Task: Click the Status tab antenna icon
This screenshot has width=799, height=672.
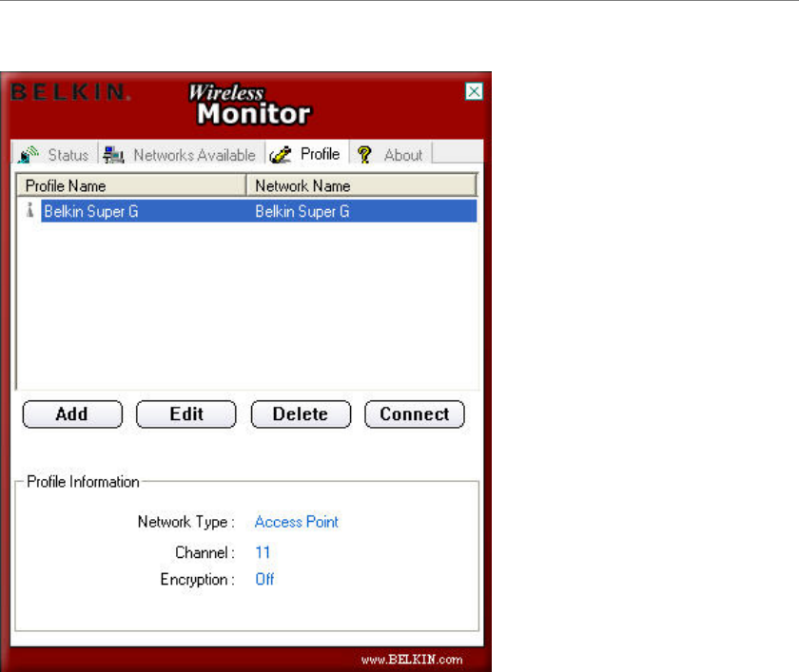Action: [29, 155]
